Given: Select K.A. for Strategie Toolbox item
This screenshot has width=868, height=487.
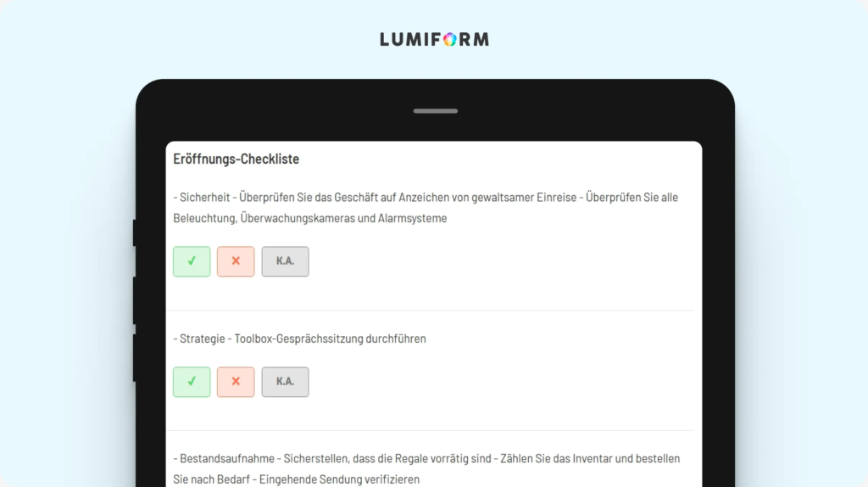Looking at the screenshot, I should (285, 382).
